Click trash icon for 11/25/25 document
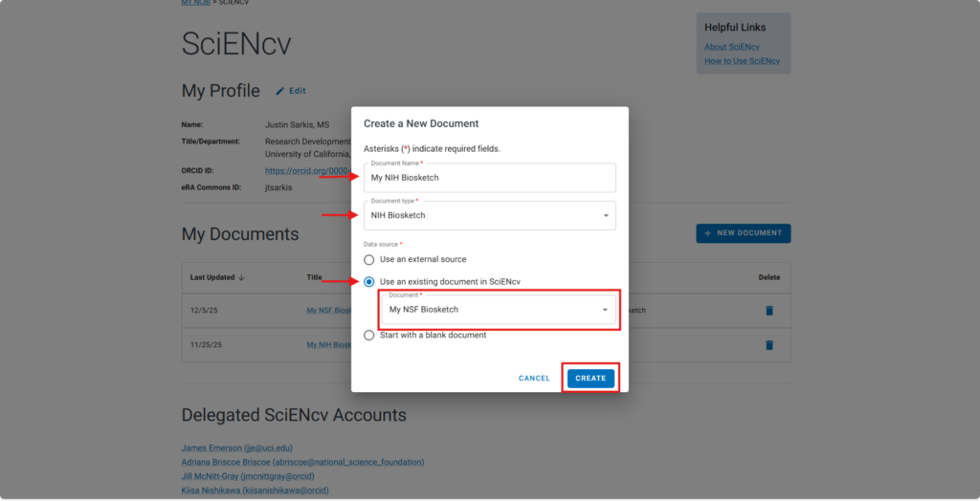The image size is (980, 501). [x=768, y=345]
